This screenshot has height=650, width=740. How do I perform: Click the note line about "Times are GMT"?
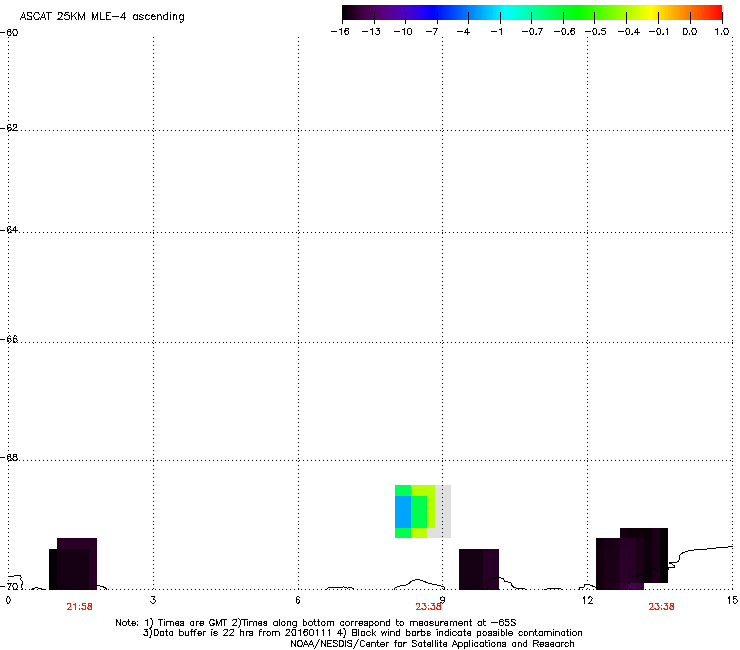(x=316, y=623)
